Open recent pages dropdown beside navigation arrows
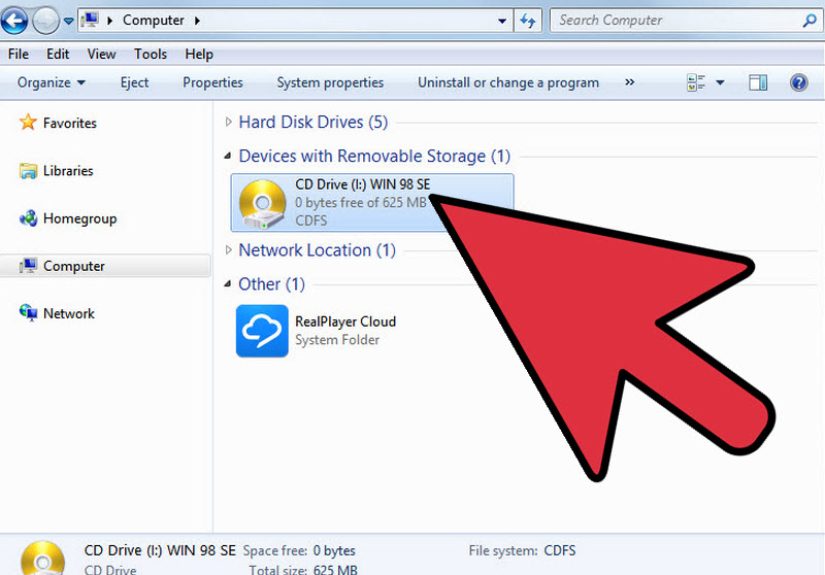This screenshot has width=825, height=575. 68,21
